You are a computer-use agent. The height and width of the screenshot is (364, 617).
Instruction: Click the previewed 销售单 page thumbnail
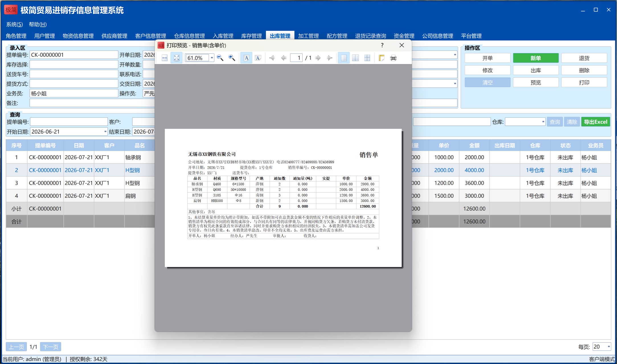[283, 198]
